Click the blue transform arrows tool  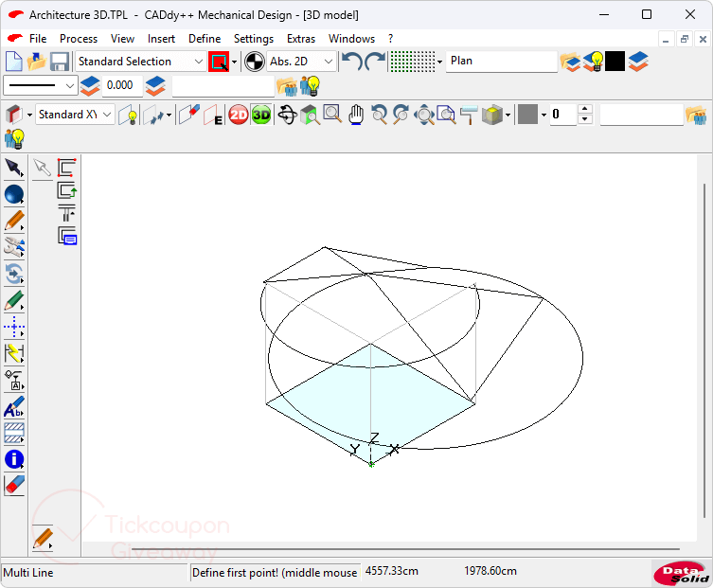(x=14, y=274)
